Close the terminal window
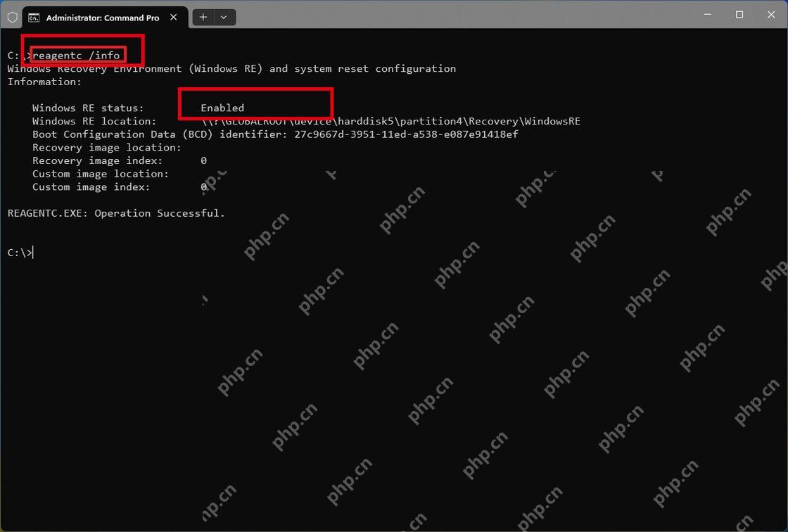Screen dimensions: 788x532 point(771,15)
